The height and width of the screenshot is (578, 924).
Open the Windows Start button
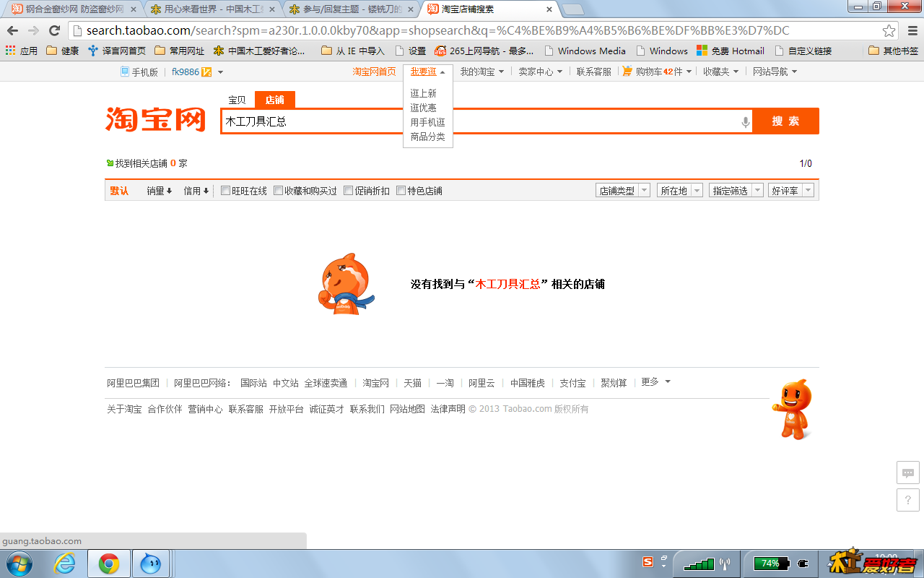pos(19,564)
